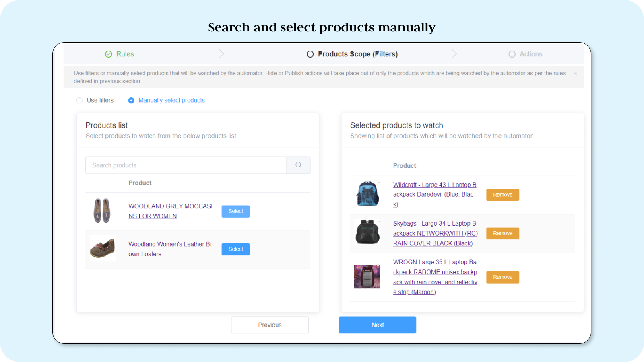Click the green checkmark on the Rules step
The image size is (644, 362).
(x=108, y=53)
